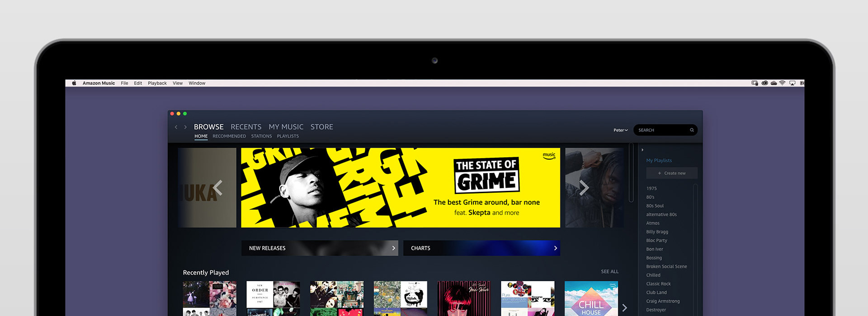The image size is (868, 316).
Task: Select the Stations sub-tab
Action: [x=261, y=136]
